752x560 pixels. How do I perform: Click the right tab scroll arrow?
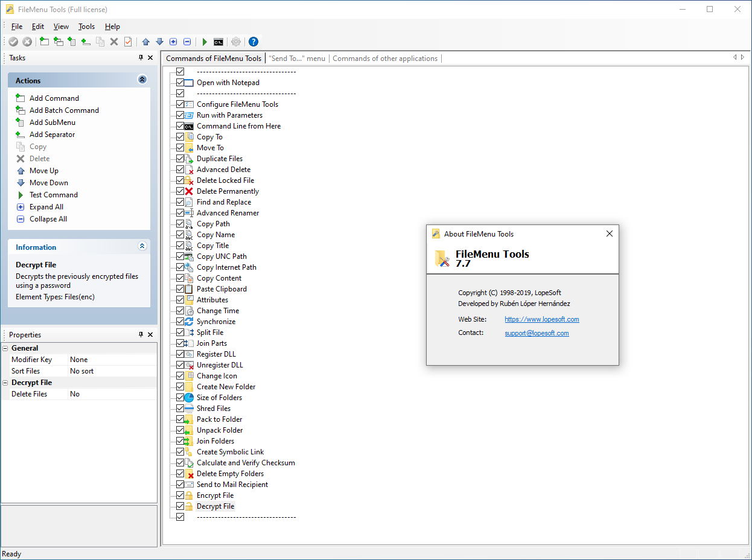742,57
